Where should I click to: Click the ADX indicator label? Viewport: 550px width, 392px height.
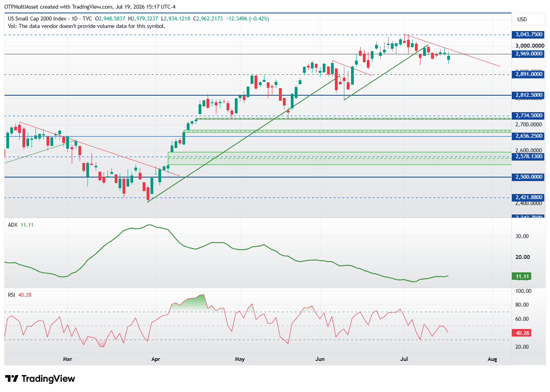13,225
